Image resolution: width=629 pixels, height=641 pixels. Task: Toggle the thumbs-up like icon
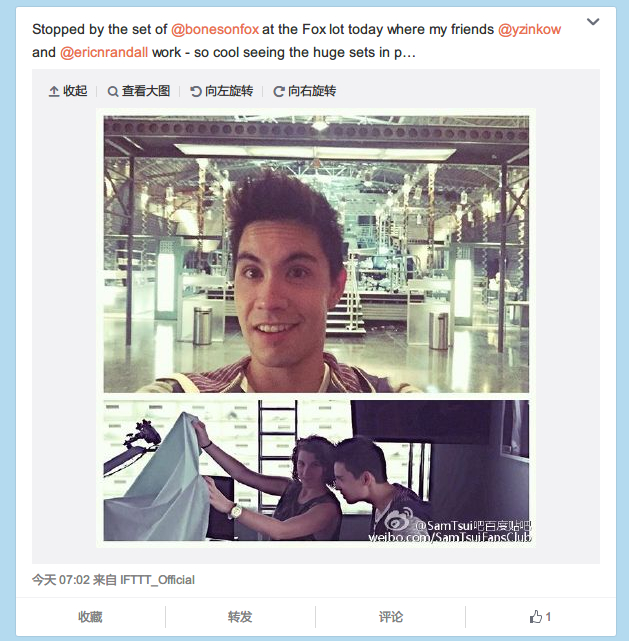click(536, 616)
